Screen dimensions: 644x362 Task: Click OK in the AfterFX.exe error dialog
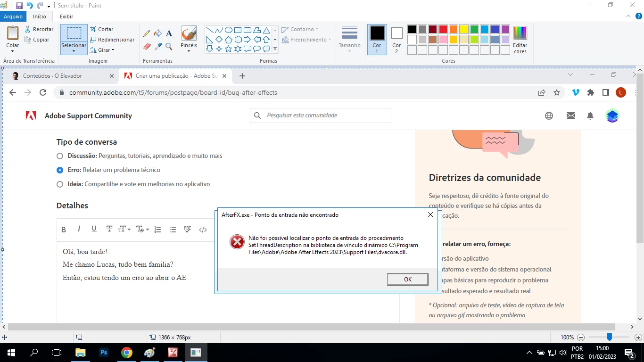[x=408, y=280]
